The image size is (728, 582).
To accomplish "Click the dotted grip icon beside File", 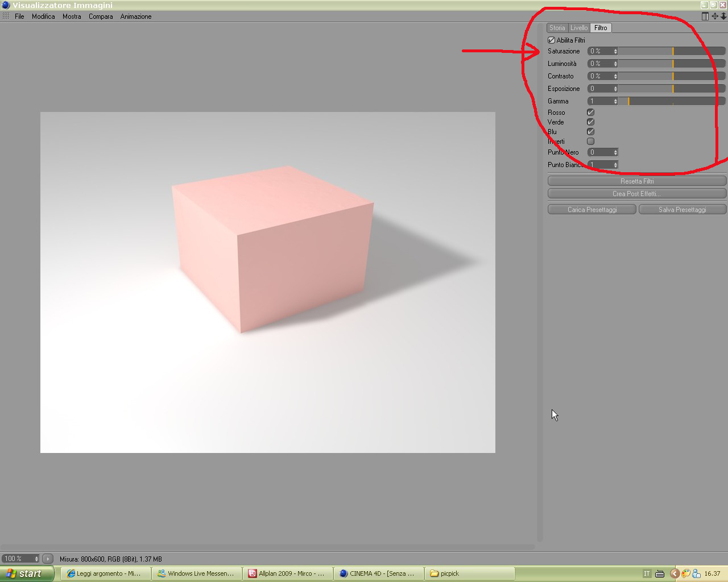I will tap(6, 16).
